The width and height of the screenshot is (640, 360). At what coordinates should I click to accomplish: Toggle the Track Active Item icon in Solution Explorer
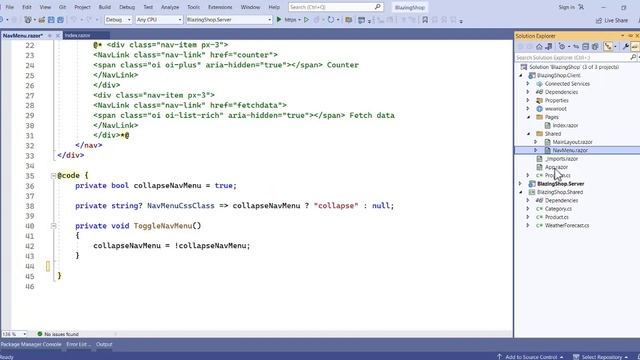pyautogui.click(x=608, y=47)
